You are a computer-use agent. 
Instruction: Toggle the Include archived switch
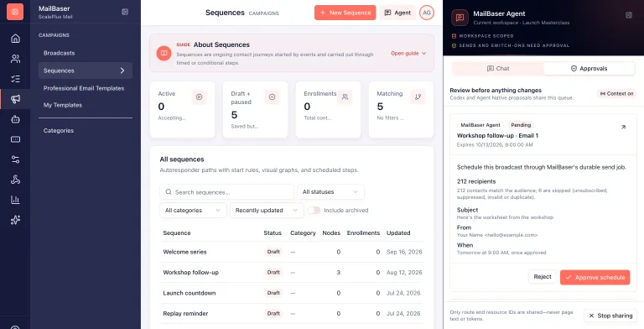coord(314,210)
